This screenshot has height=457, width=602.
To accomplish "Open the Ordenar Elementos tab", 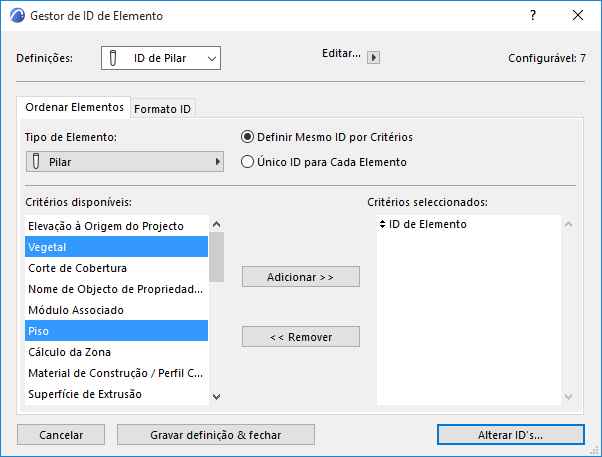I will point(74,107).
